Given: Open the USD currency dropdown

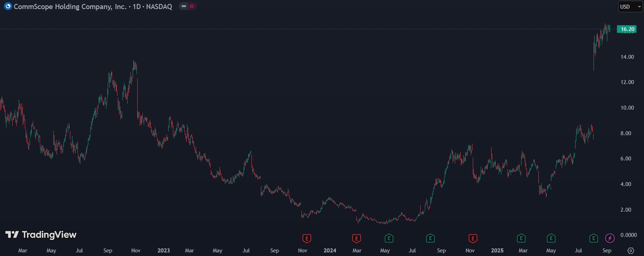Looking at the screenshot, I should coord(631,6).
